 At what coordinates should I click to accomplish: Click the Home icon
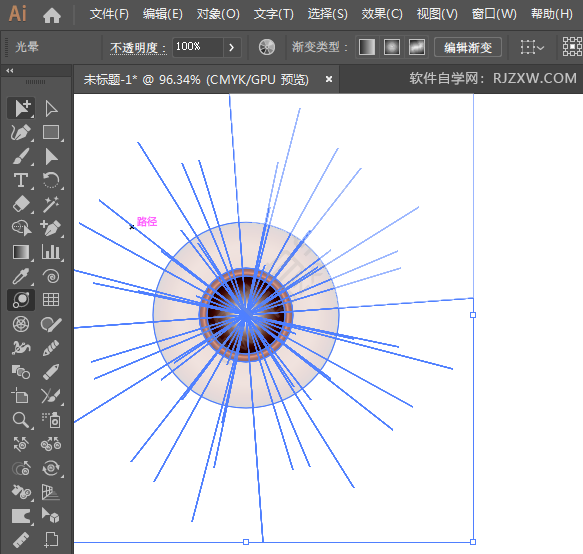tap(52, 15)
